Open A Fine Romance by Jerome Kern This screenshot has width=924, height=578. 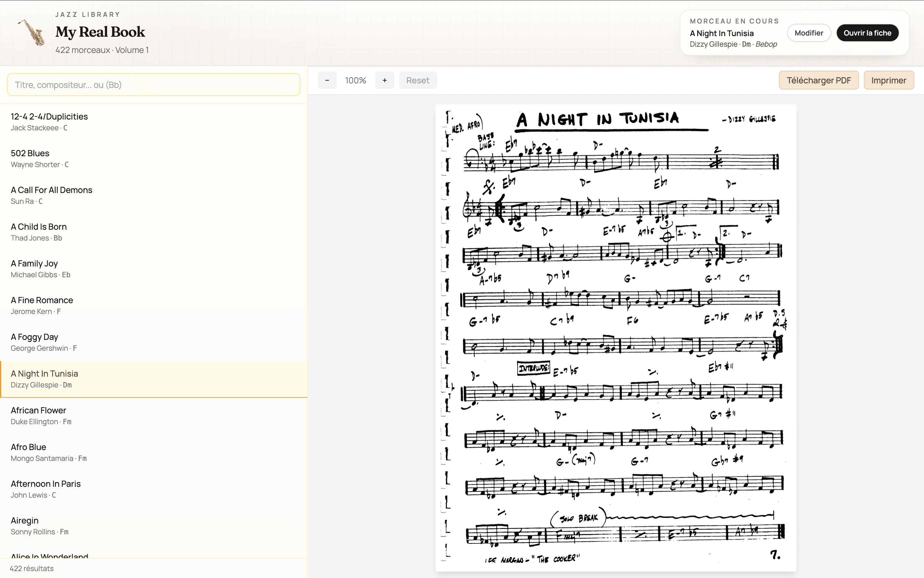tap(153, 306)
